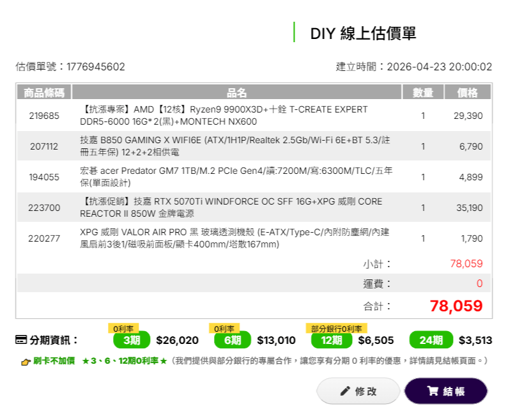Click the 建立時間 timestamp
508x420 pixels.
[x=413, y=66]
